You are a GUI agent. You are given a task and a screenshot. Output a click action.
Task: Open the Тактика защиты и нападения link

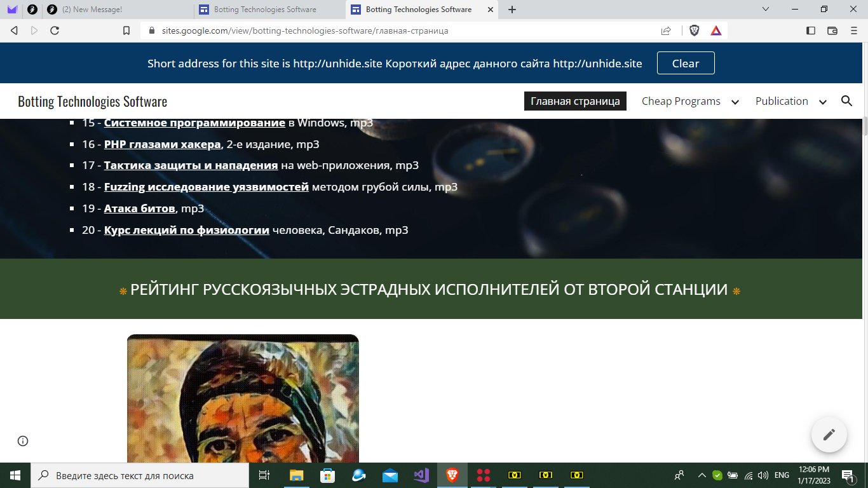pyautogui.click(x=191, y=165)
